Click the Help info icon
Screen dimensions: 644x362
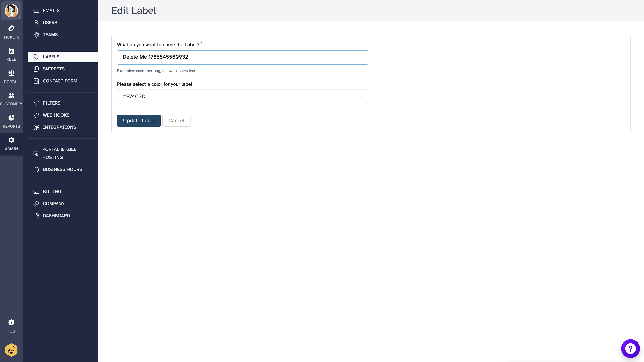pos(11,322)
